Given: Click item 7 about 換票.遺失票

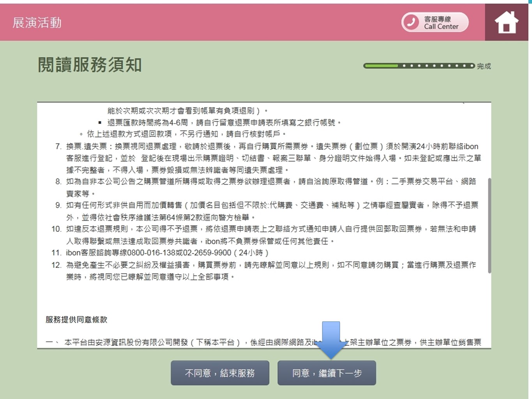Looking at the screenshot, I should 273,158.
